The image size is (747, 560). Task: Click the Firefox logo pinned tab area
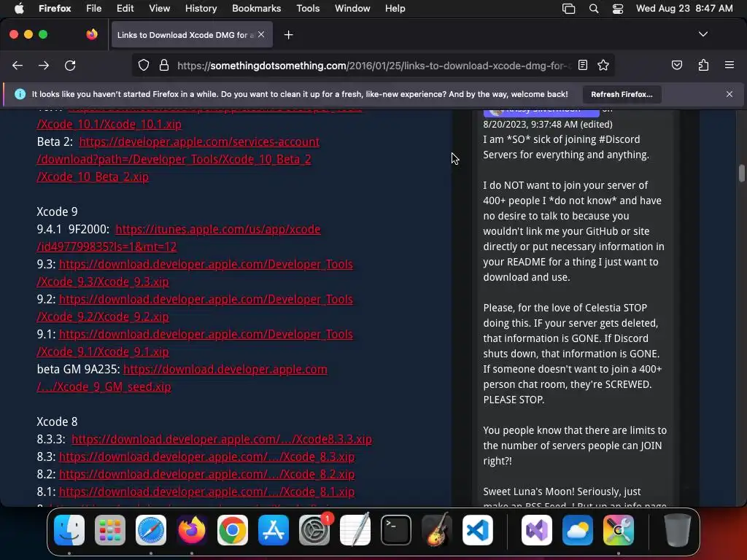[x=92, y=34]
